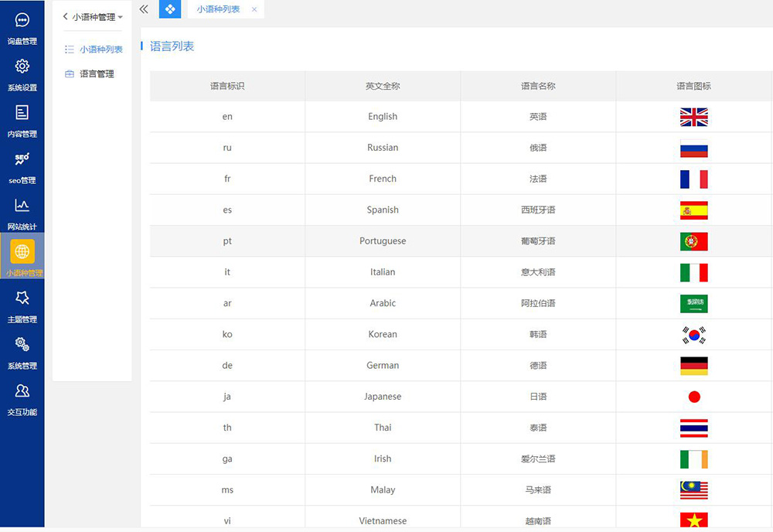Screen dimensions: 773x532
Task: Click the United Kingdom flag image
Action: point(693,117)
